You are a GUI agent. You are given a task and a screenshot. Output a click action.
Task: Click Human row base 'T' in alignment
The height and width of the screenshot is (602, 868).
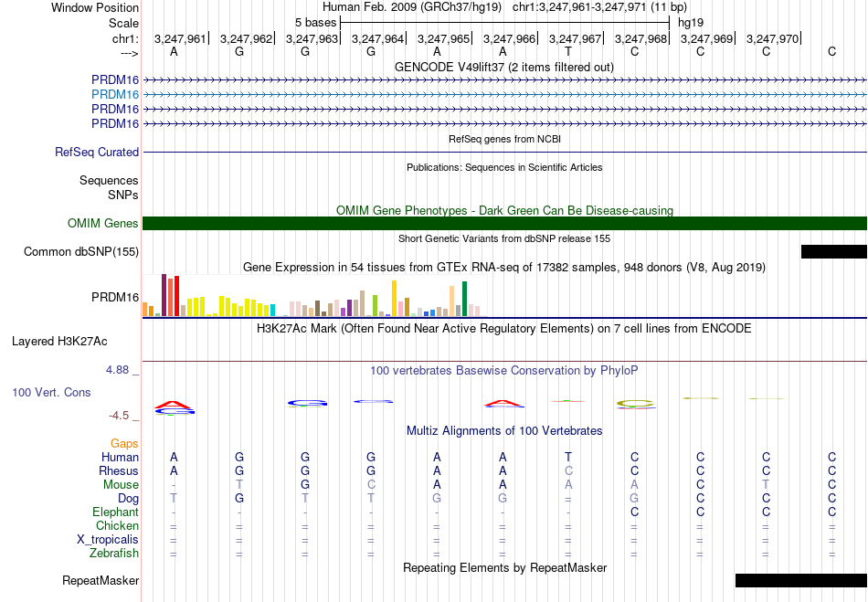568,457
